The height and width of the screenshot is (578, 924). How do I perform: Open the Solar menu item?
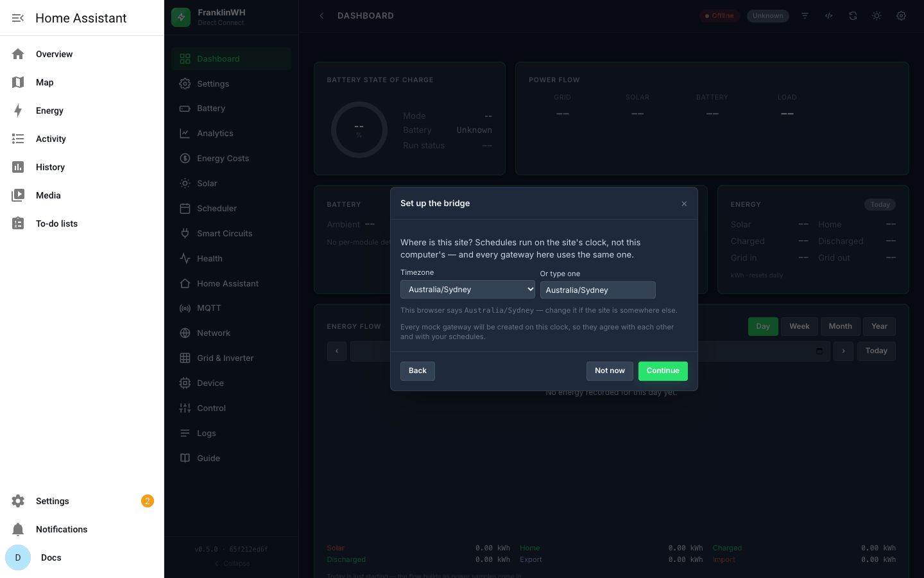click(x=231, y=184)
